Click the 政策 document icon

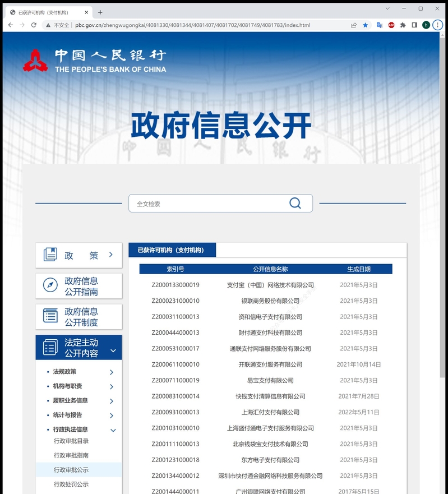coord(50,255)
